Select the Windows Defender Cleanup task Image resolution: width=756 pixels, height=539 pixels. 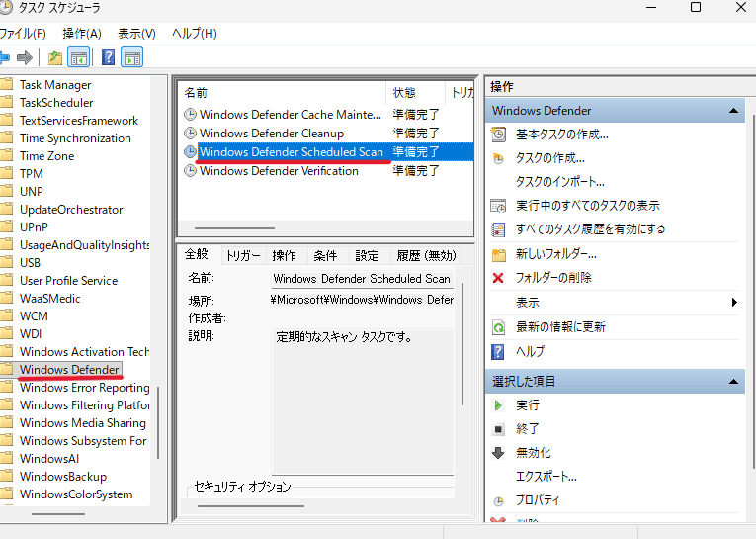point(272,134)
